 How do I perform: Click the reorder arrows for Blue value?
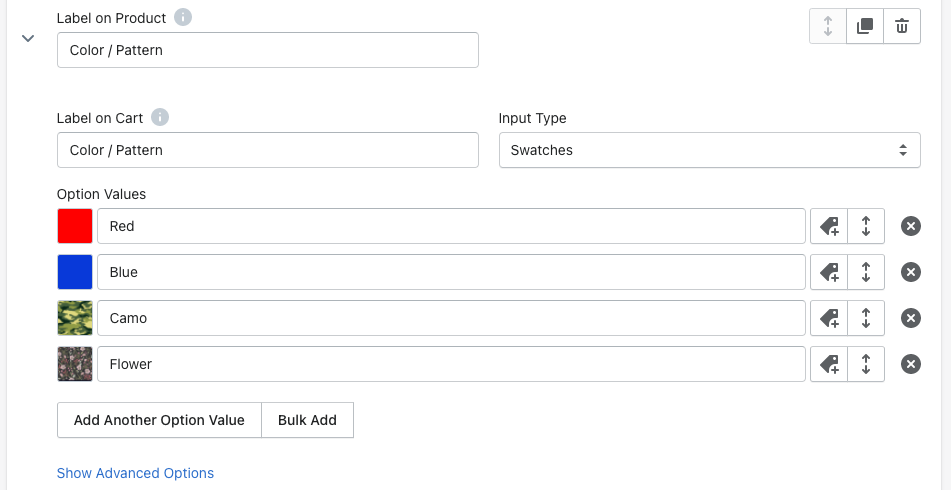[866, 272]
